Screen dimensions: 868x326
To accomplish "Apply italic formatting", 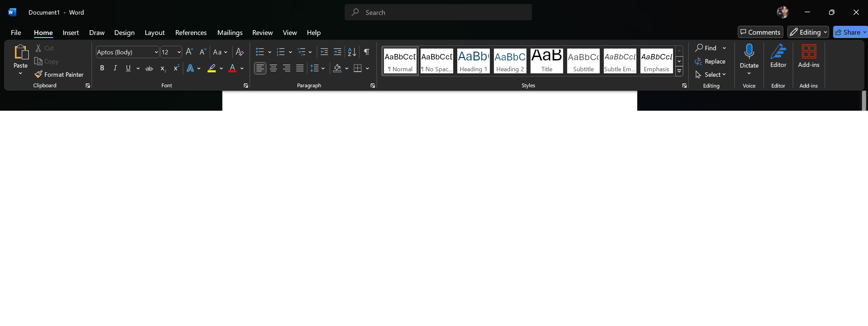I will [x=115, y=68].
